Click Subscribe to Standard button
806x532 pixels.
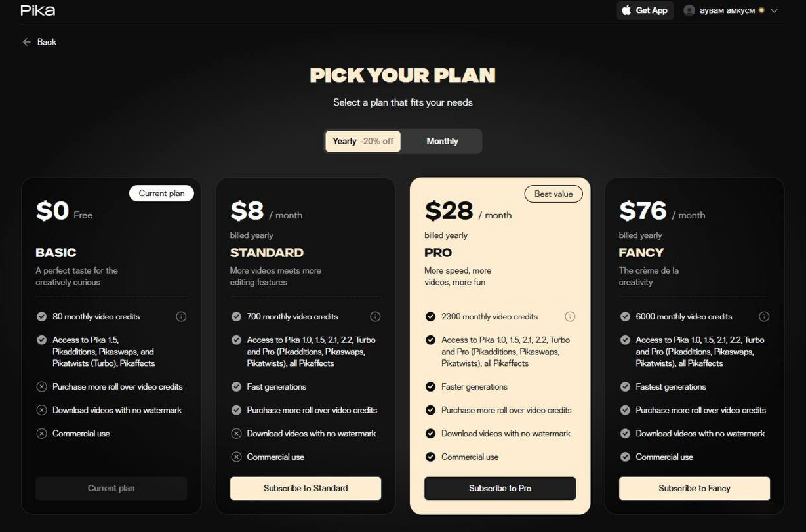tap(306, 488)
